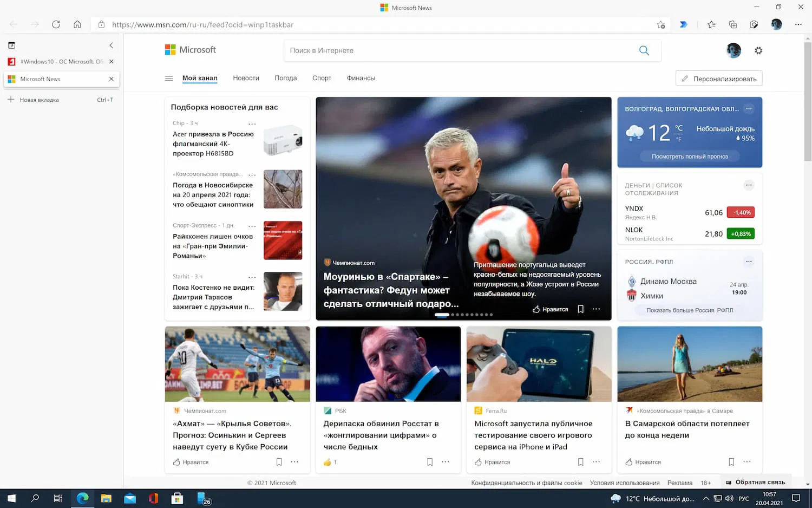Collapse the vertical tabs pane
This screenshot has height=508, width=812.
[111, 45]
